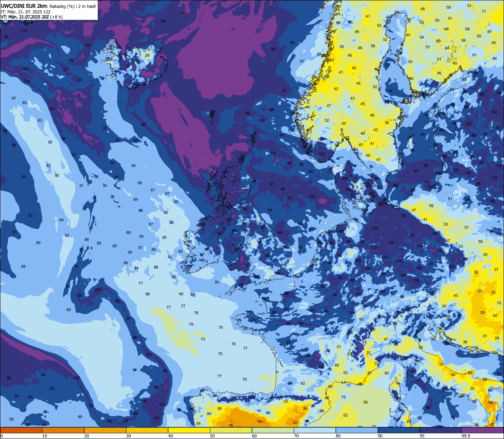Click the 70–80% pale blue legend swatch

click(x=315, y=430)
